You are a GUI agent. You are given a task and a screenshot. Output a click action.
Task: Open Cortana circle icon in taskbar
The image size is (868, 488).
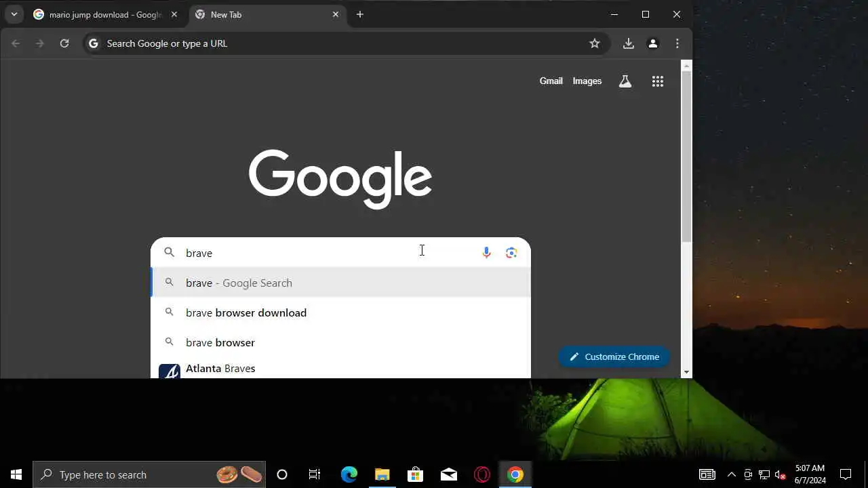[x=282, y=474]
